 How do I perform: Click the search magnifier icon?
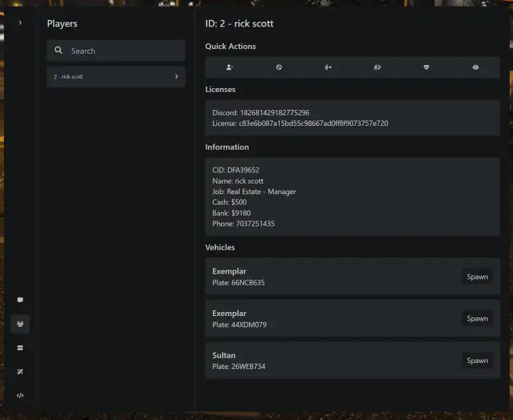58,50
